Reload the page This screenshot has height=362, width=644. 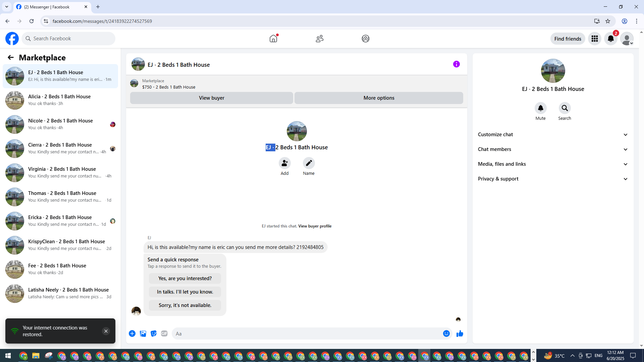32,21
